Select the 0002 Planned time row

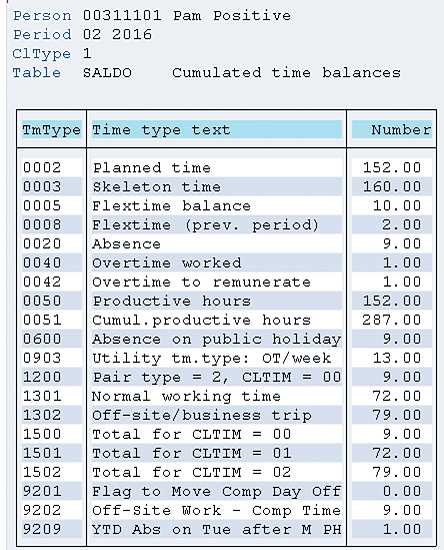(227, 168)
